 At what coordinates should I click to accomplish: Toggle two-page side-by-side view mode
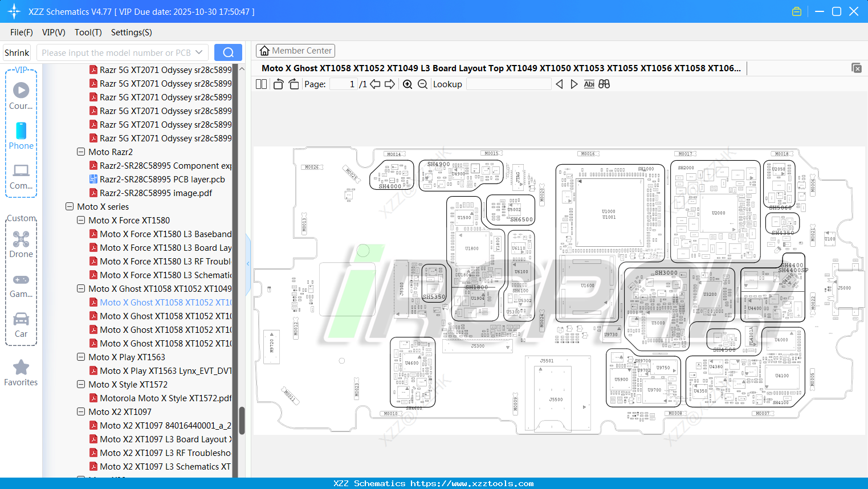261,84
